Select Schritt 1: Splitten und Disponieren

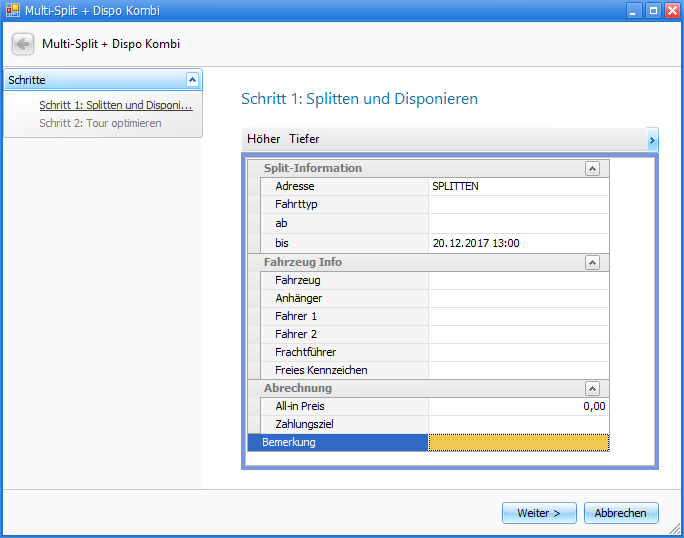[x=115, y=105]
